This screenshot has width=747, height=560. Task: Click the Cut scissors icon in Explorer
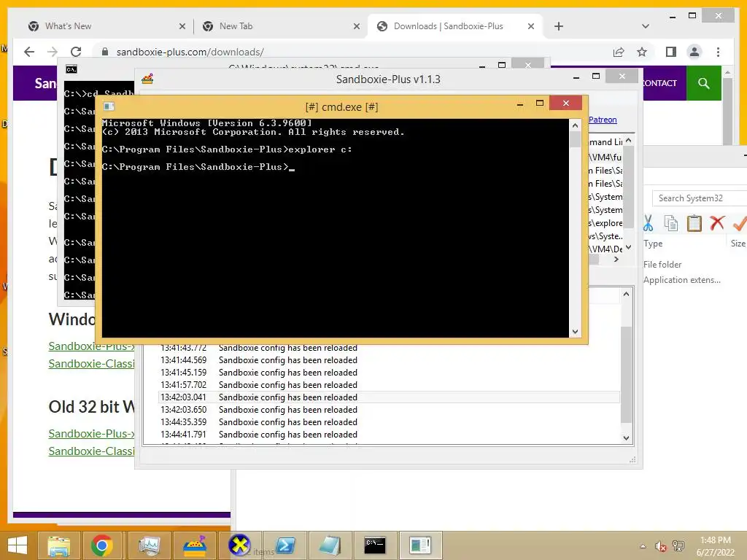[648, 223]
